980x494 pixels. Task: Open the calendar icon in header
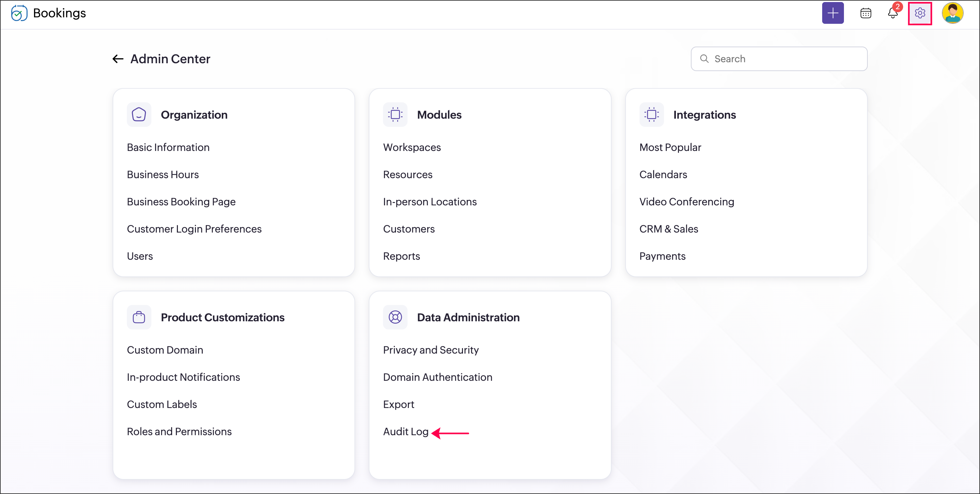[x=865, y=13]
